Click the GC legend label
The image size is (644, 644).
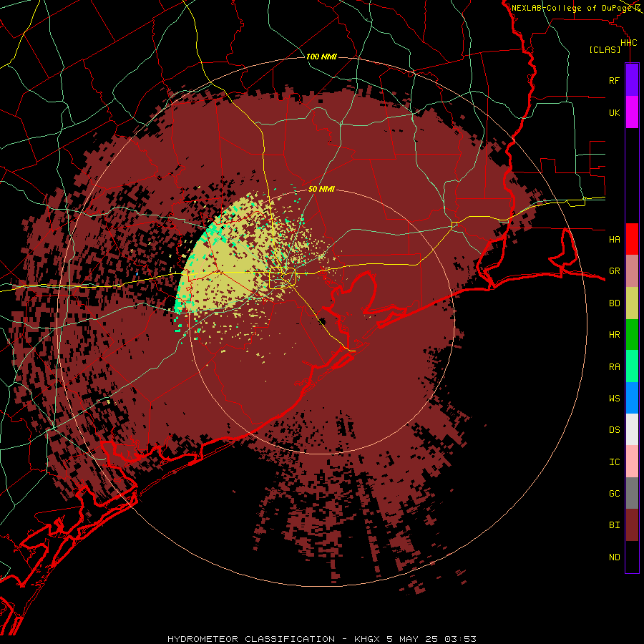click(614, 494)
